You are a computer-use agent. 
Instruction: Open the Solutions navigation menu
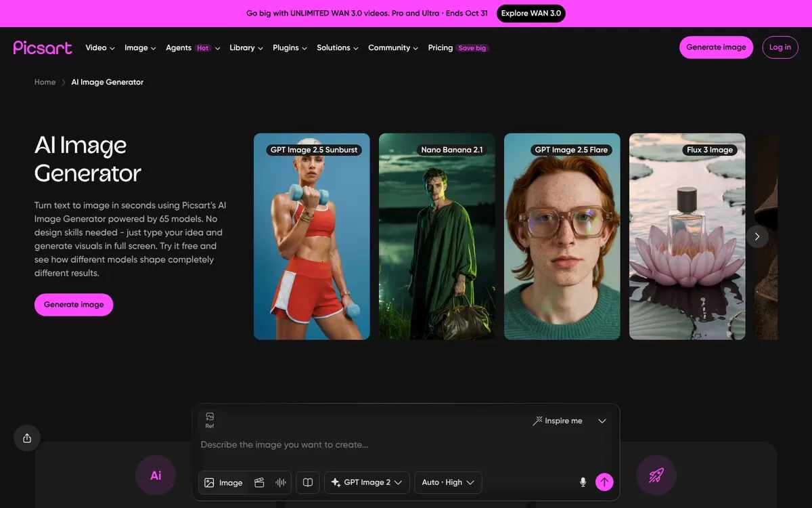[338, 48]
